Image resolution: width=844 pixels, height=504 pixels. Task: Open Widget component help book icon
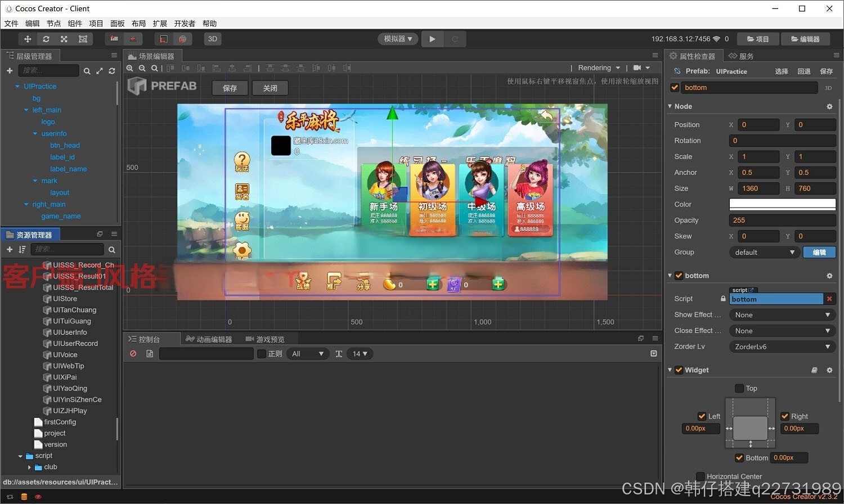[x=814, y=370]
